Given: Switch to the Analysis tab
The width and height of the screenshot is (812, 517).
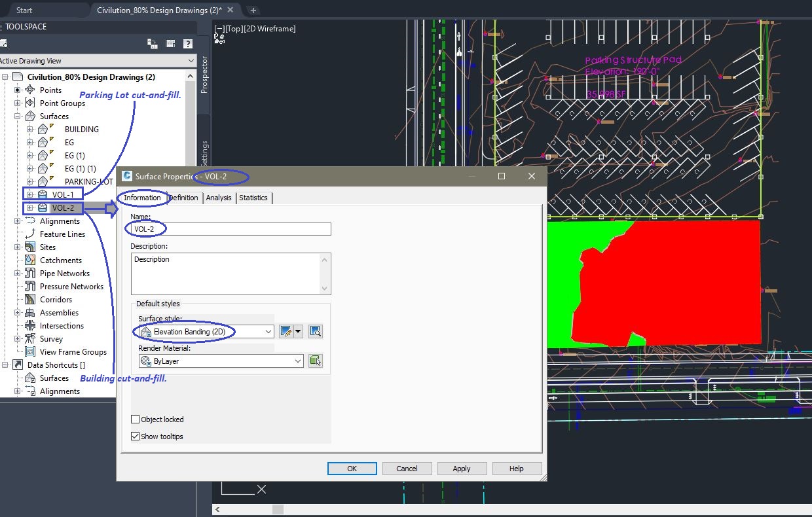Looking at the screenshot, I should click(x=218, y=198).
